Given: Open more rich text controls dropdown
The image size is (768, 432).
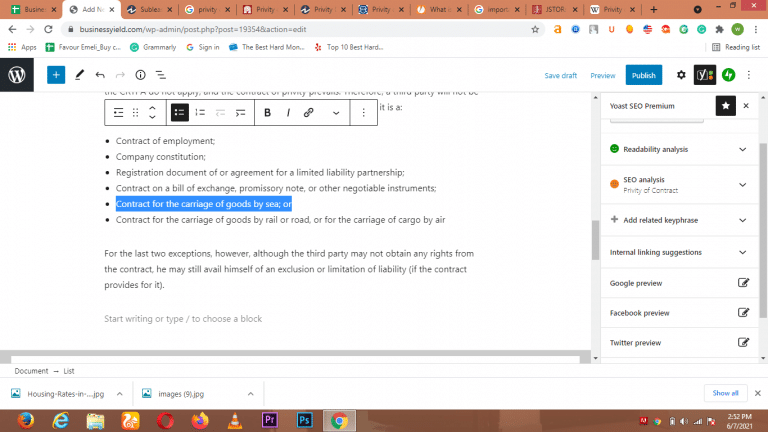Looking at the screenshot, I should [x=335, y=113].
